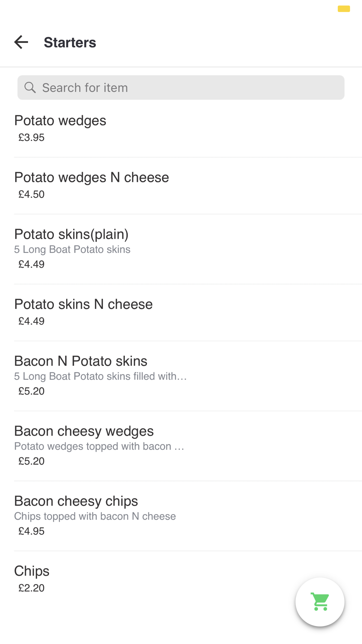Tap the back arrow icon

tap(21, 42)
